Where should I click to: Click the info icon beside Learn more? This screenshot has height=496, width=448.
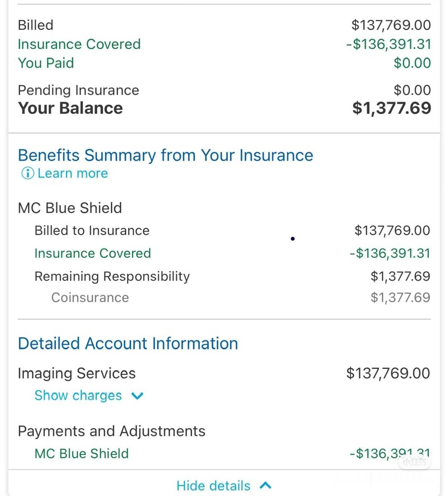pyautogui.click(x=28, y=173)
